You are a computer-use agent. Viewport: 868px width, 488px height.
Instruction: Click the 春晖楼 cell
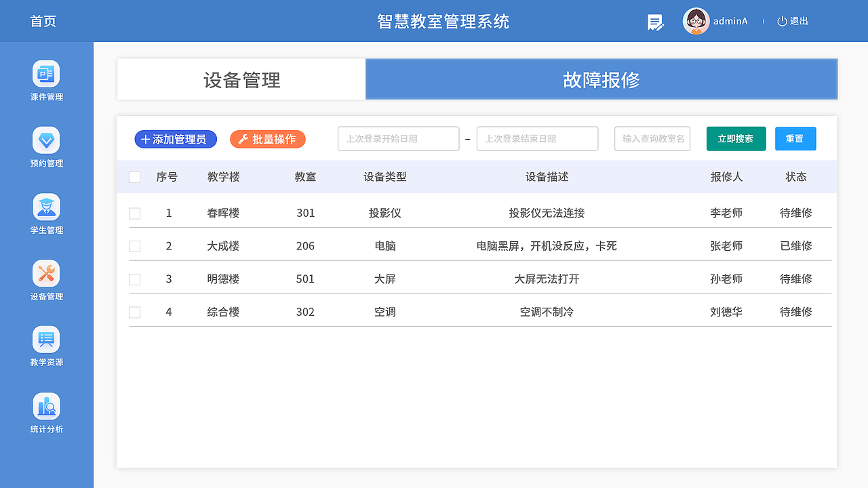(x=224, y=213)
